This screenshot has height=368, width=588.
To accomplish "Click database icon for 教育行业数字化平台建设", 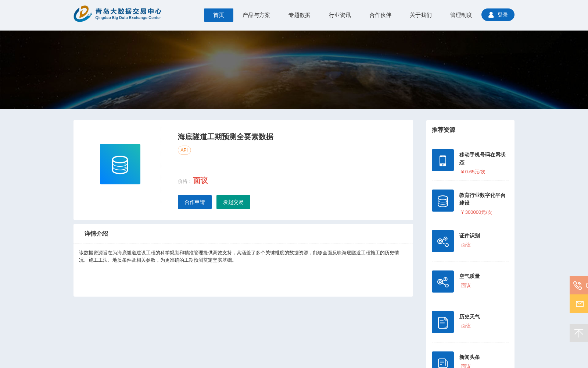I will 443,201.
